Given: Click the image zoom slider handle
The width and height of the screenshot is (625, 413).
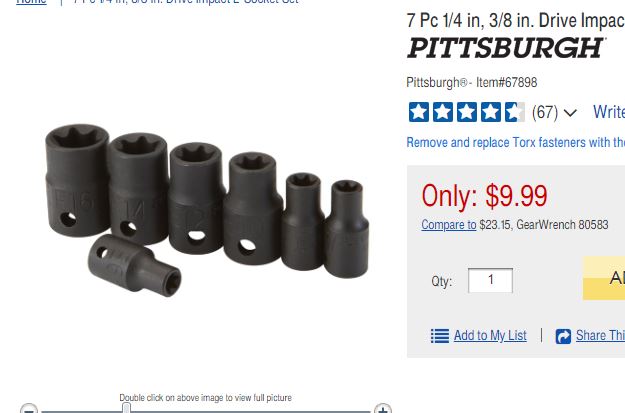Looking at the screenshot, I should [x=126, y=408].
